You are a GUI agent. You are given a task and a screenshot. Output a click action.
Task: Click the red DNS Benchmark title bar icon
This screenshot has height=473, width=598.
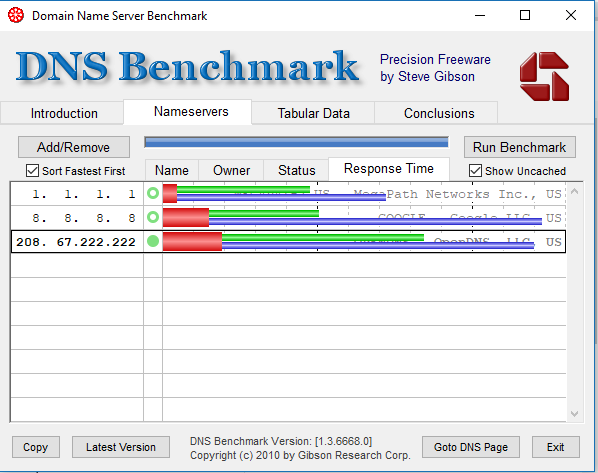(16, 15)
